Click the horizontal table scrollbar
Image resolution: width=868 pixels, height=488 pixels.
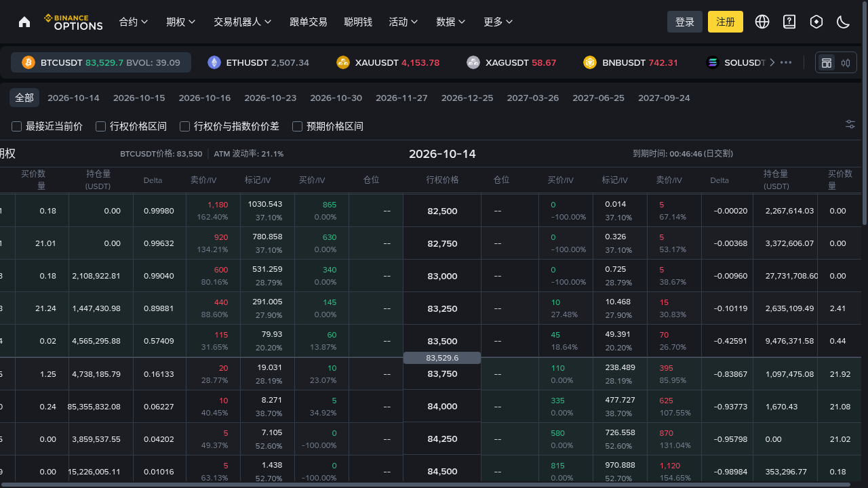[x=426, y=485]
